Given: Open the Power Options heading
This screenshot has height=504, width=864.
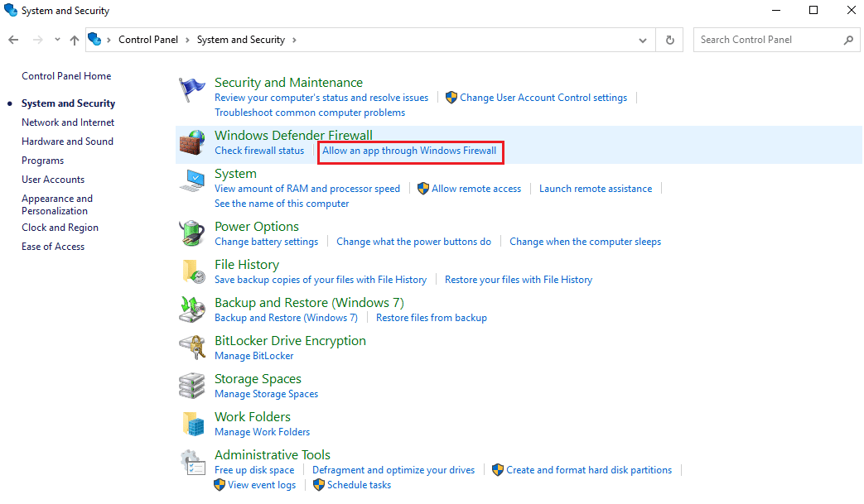Looking at the screenshot, I should [257, 226].
